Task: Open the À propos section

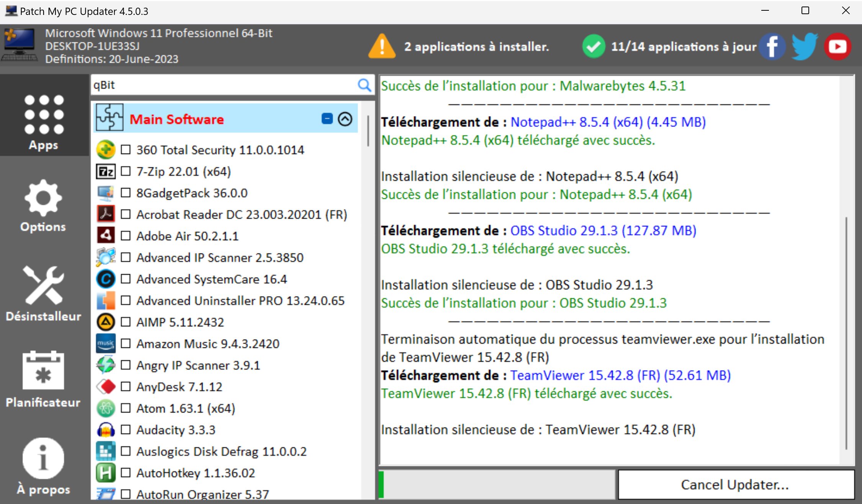Action: [x=43, y=467]
